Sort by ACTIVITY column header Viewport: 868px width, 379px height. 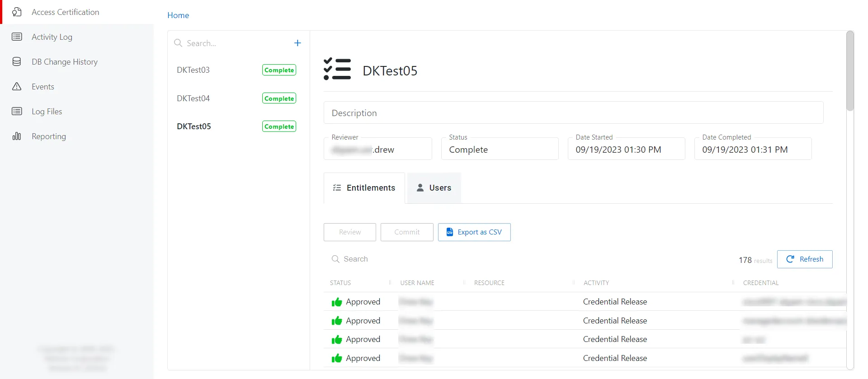click(596, 283)
